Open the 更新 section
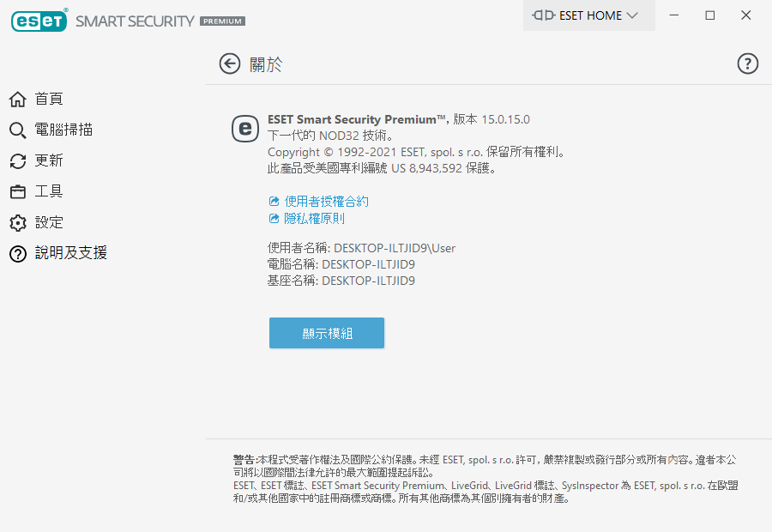Screen dimensions: 772x532 click(x=49, y=161)
